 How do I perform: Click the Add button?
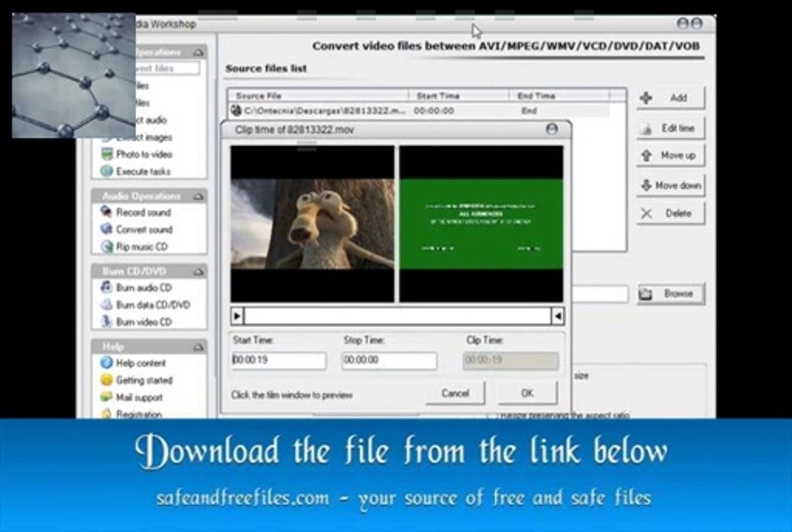[x=670, y=98]
